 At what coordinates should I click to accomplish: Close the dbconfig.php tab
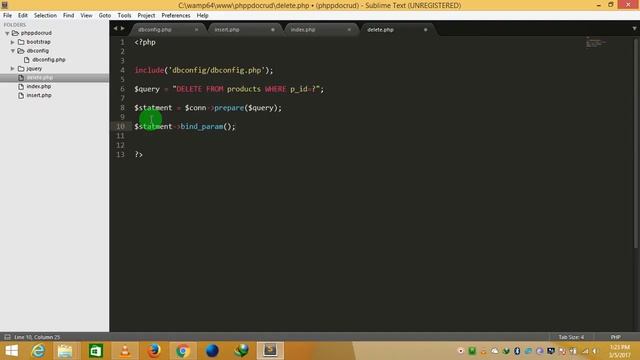pos(196,29)
